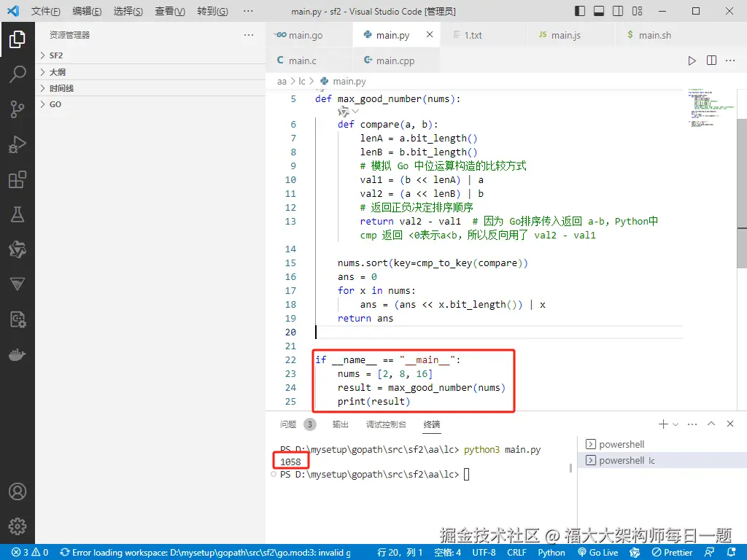Run the Python file with play button
This screenshot has width=747, height=560.
tap(692, 61)
